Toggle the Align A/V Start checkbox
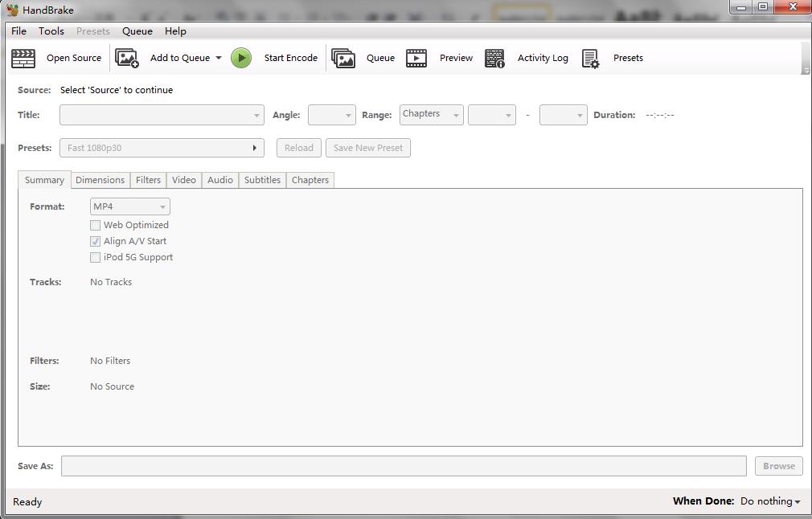The height and width of the screenshot is (519, 812). point(96,241)
